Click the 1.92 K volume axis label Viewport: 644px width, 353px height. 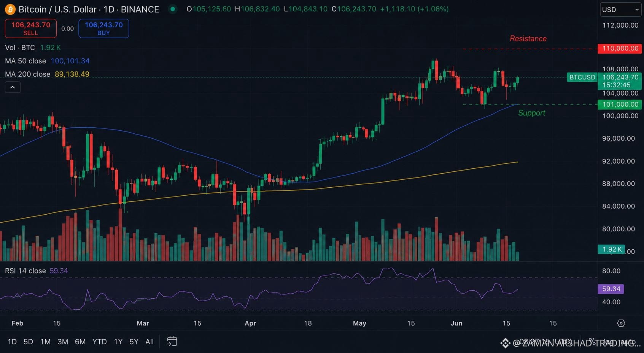[x=612, y=249]
